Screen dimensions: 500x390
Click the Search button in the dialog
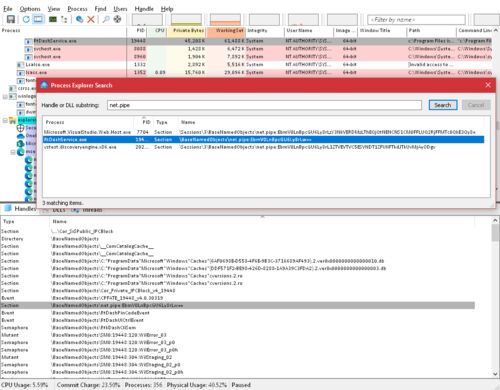coord(443,105)
